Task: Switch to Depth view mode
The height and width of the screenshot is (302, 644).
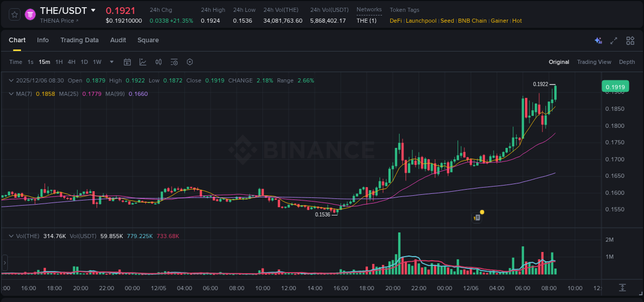Action: (x=626, y=62)
